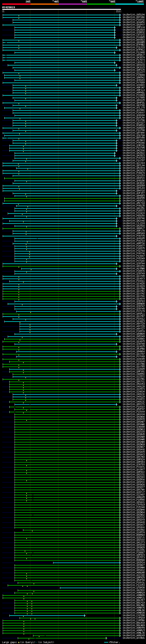Image resolution: width=146 pixels, height=644 pixels.
Task: Pick hit label UniRef100_P26574
Action: (134, 331)
